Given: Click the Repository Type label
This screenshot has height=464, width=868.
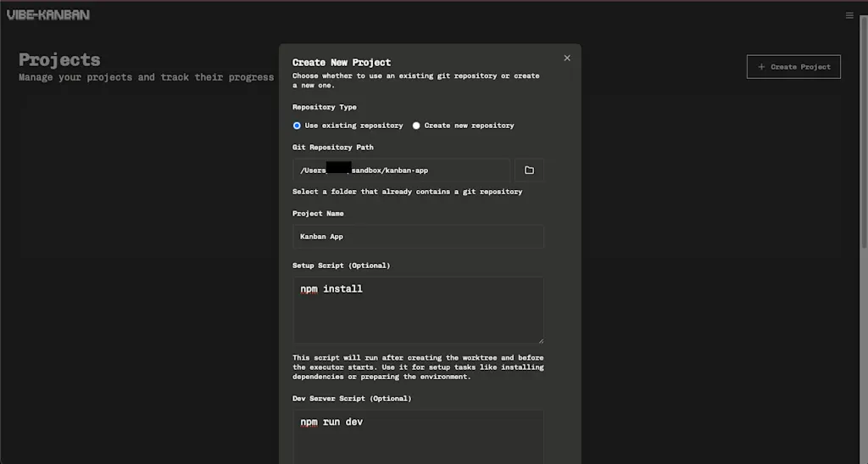Looking at the screenshot, I should pyautogui.click(x=325, y=107).
